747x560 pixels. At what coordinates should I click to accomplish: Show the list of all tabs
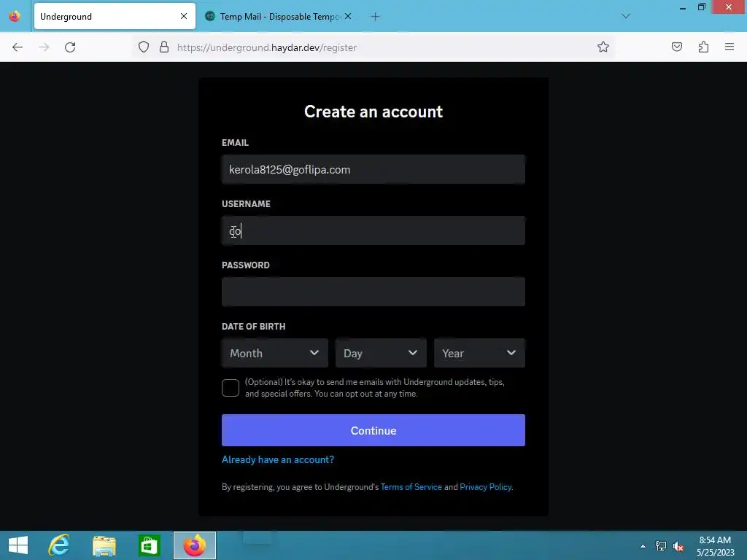click(625, 16)
